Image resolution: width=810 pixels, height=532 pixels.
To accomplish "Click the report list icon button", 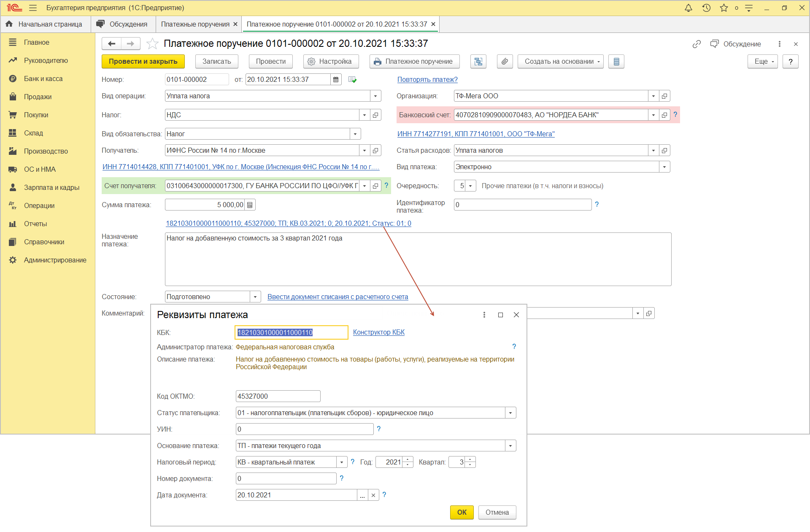I will 616,62.
